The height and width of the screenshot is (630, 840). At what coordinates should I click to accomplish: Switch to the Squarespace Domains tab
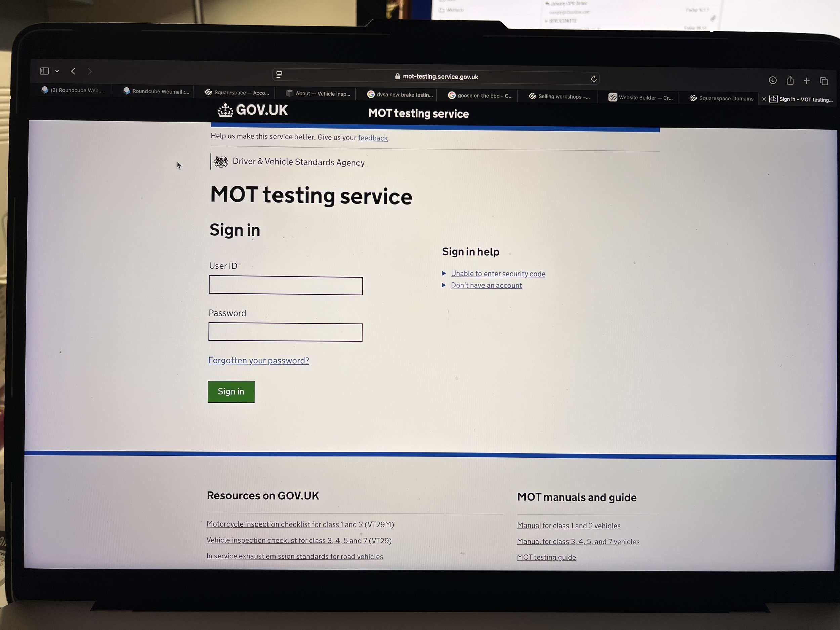721,98
